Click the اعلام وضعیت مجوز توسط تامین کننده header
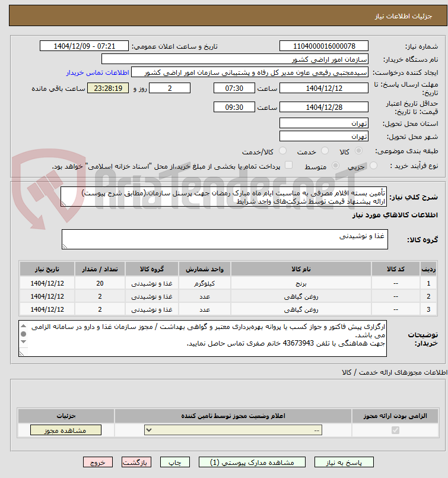The height and width of the screenshot is (478, 448). pos(233,416)
